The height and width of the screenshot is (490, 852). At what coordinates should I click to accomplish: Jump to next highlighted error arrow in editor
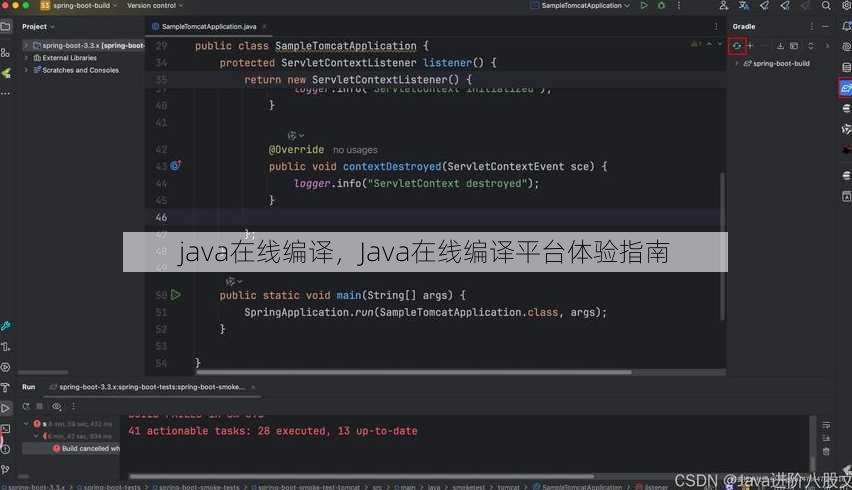point(720,44)
